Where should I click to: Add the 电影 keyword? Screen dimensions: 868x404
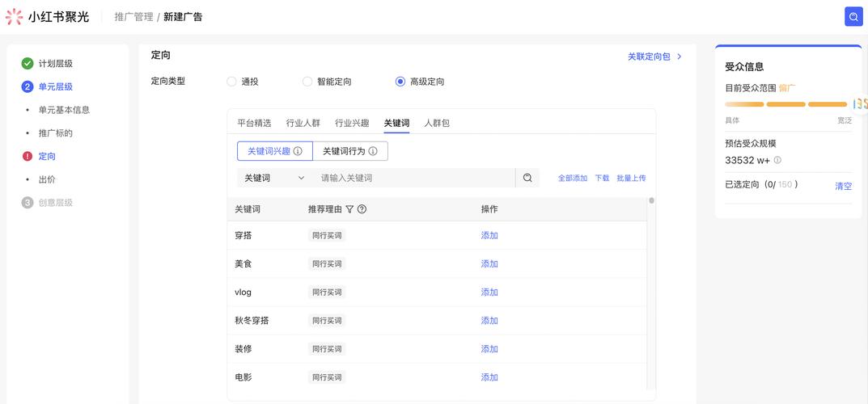(x=489, y=377)
